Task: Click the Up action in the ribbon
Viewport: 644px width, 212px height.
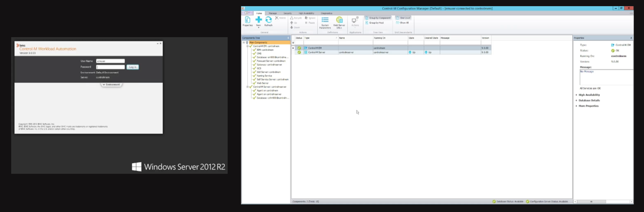Action: point(294,23)
